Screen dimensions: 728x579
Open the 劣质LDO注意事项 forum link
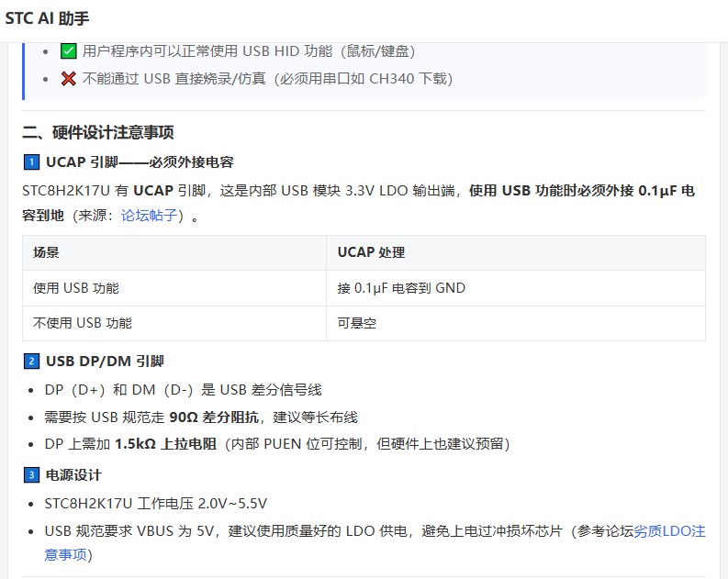pyautogui.click(x=669, y=530)
